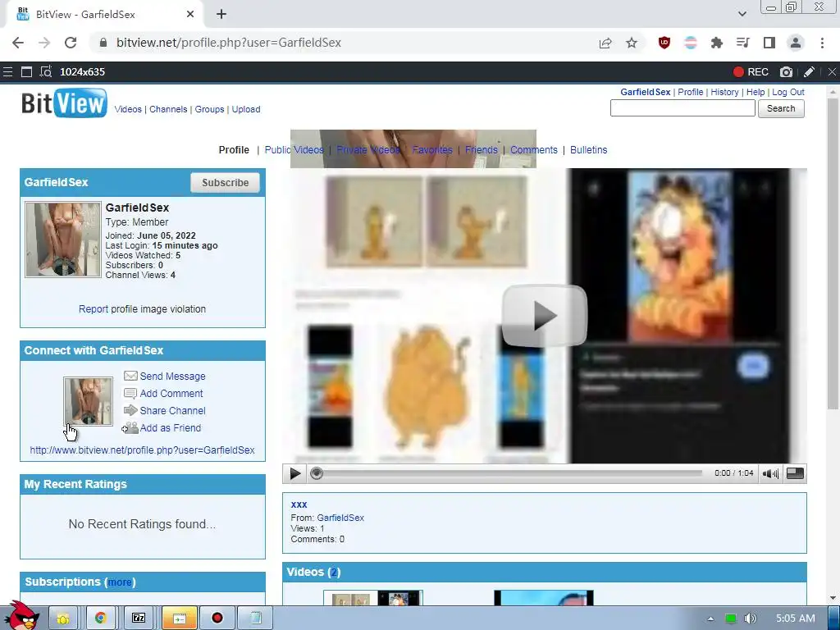The height and width of the screenshot is (630, 840).
Task: Toggle the browser side panel
Action: tap(769, 43)
